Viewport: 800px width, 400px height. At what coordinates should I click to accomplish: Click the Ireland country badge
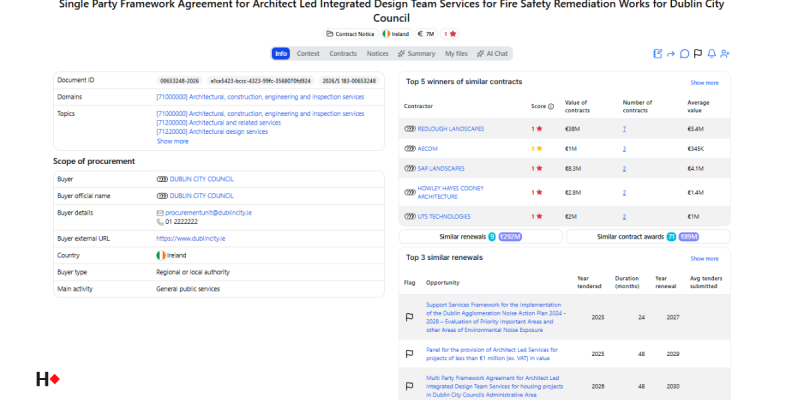pos(396,34)
